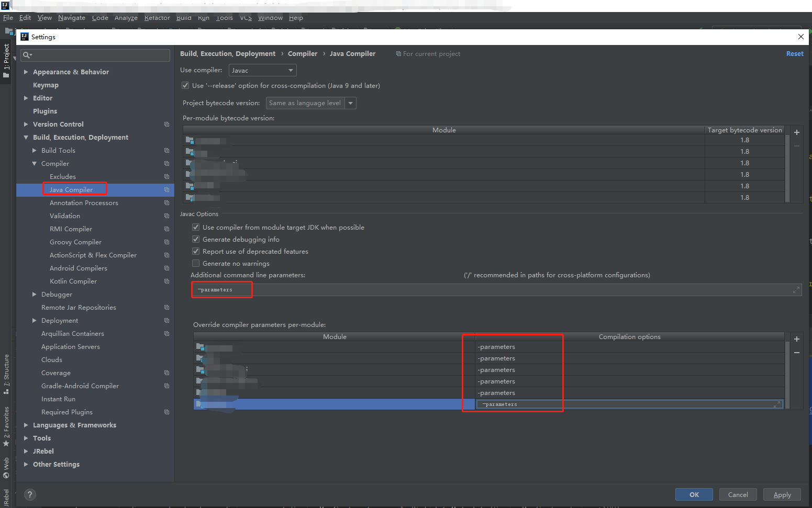Disable Generate debugging info
The height and width of the screenshot is (508, 812).
[x=196, y=239]
